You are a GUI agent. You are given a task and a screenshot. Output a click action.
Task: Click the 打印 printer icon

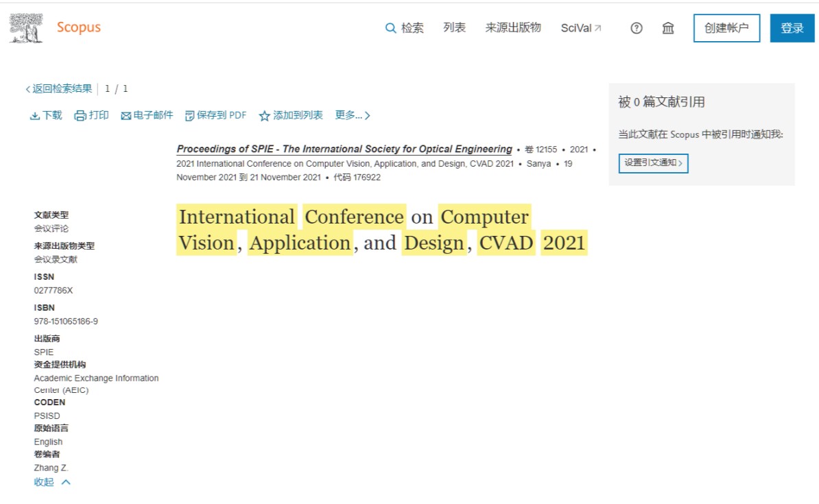pyautogui.click(x=80, y=116)
